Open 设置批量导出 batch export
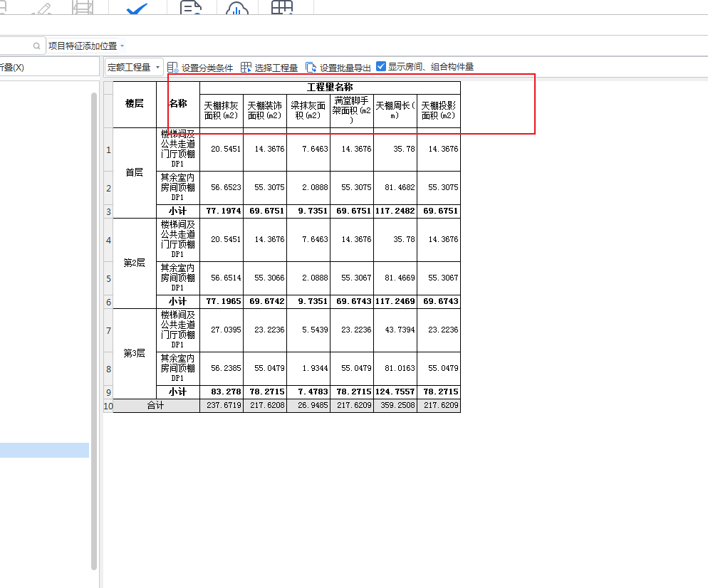 tap(338, 68)
